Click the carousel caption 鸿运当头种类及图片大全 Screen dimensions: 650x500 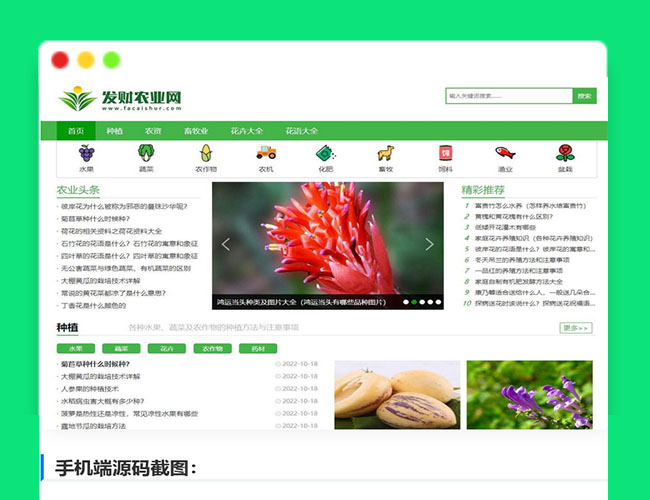(x=301, y=302)
